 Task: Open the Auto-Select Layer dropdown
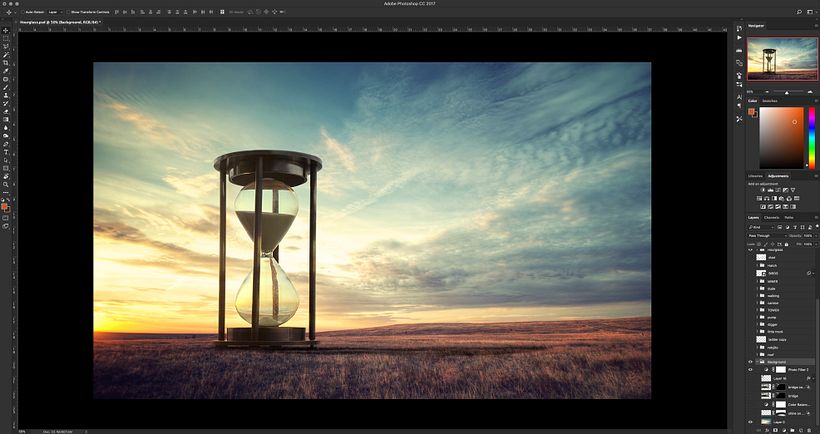[55, 12]
